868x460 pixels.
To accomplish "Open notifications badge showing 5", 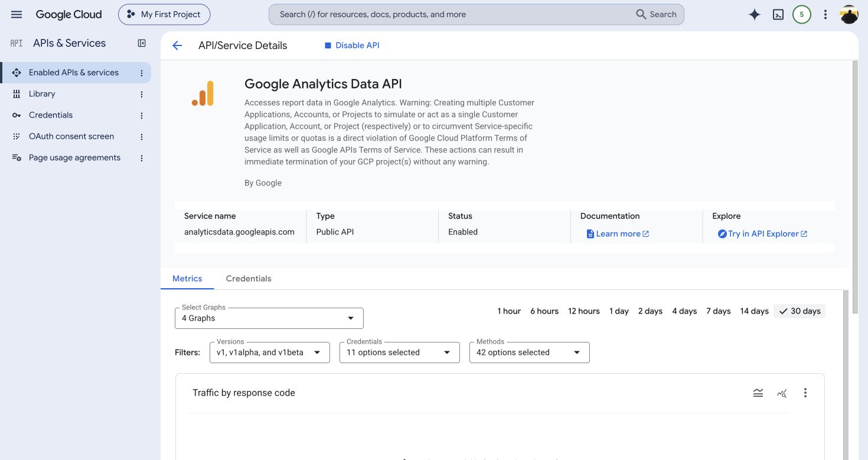I will tap(801, 15).
